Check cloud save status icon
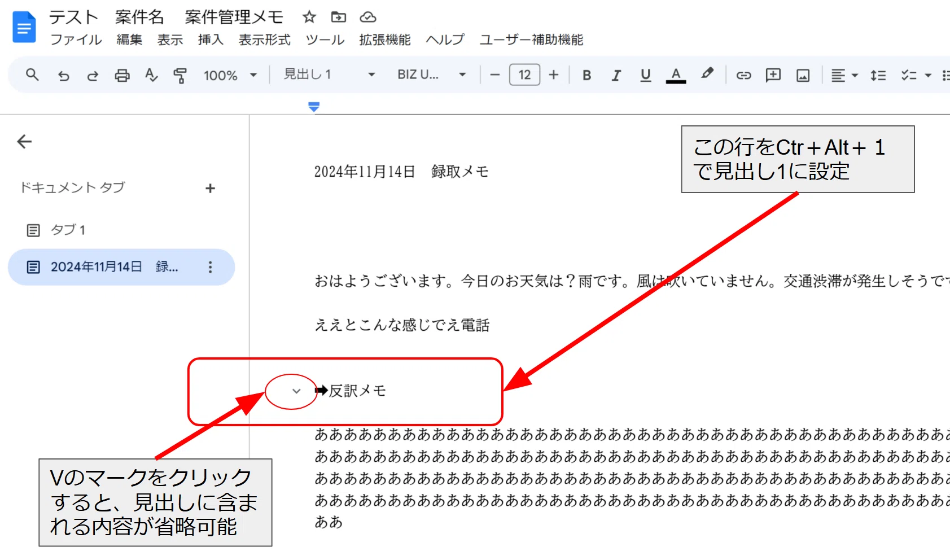This screenshot has width=950, height=560. (x=368, y=17)
